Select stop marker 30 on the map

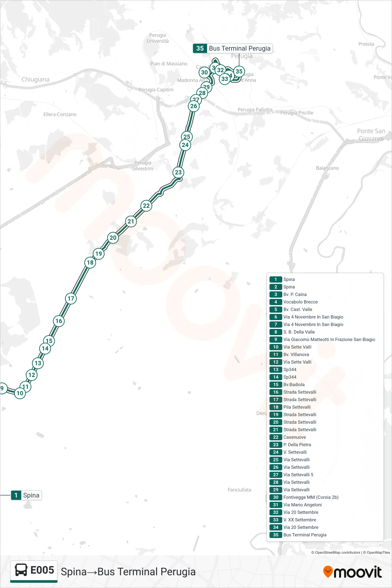coord(204,73)
